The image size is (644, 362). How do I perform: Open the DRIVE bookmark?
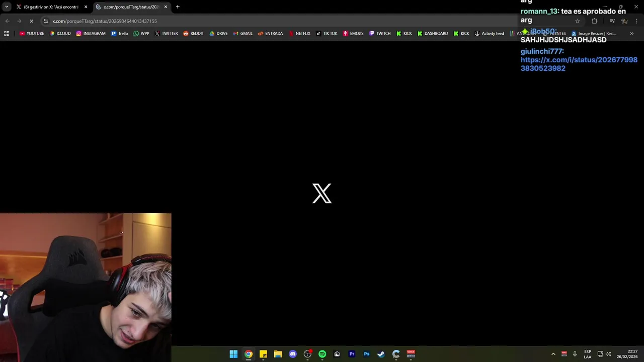[218, 33]
